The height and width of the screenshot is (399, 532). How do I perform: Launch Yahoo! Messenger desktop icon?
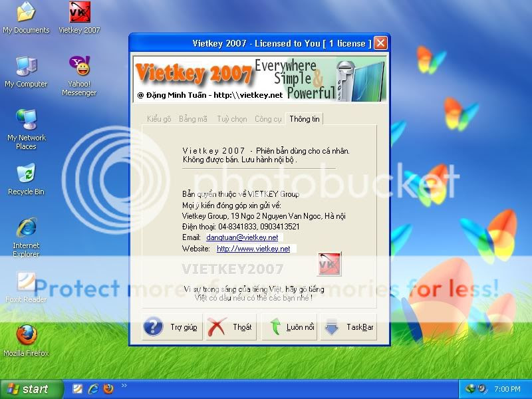point(79,76)
